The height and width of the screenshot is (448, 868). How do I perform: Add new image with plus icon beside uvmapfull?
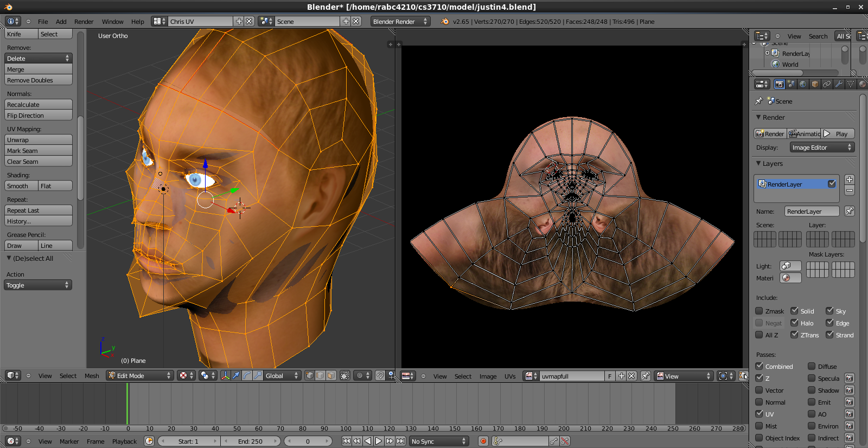[622, 376]
